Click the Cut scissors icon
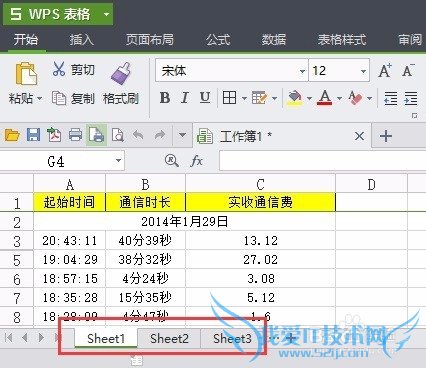The height and width of the screenshot is (368, 426). [x=59, y=69]
